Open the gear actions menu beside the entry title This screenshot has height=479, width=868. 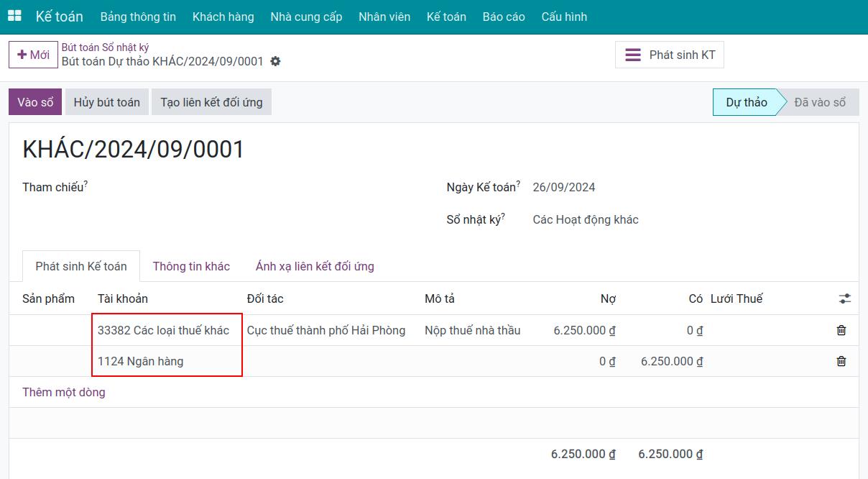click(x=275, y=62)
